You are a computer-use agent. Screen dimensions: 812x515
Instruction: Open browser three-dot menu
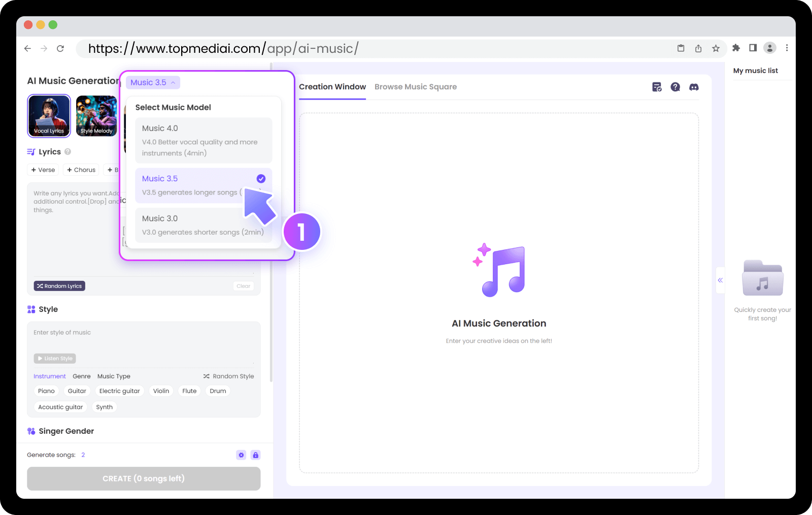point(787,48)
